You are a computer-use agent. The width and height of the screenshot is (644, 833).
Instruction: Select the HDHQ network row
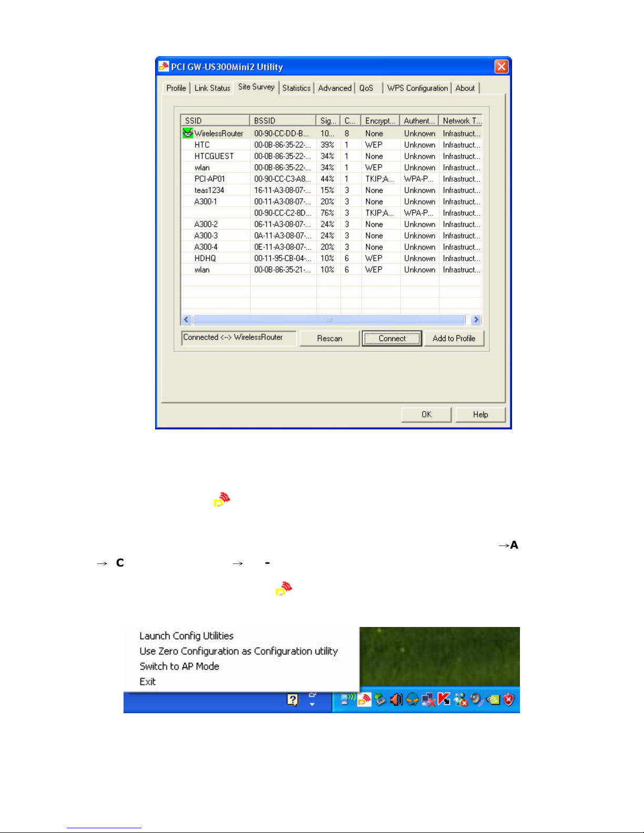click(332, 258)
